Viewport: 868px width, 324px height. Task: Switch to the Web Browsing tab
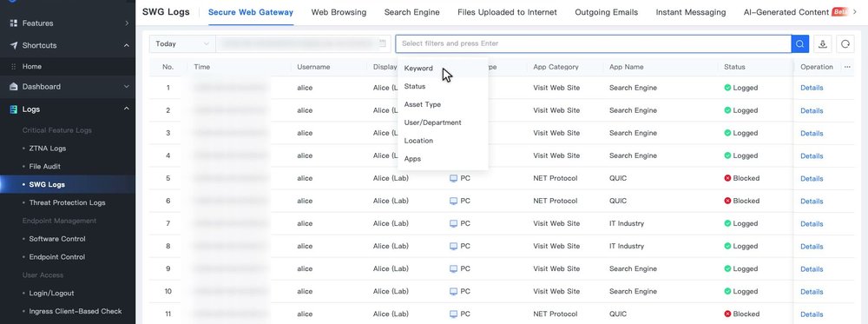coord(339,12)
